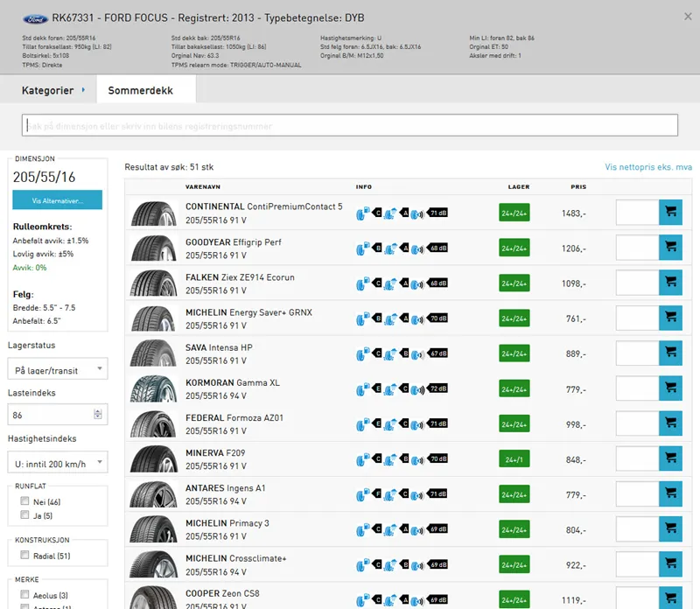The height and width of the screenshot is (609, 700).
Task: Add Michelin Crossclimate+ to cart
Action: pos(670,564)
